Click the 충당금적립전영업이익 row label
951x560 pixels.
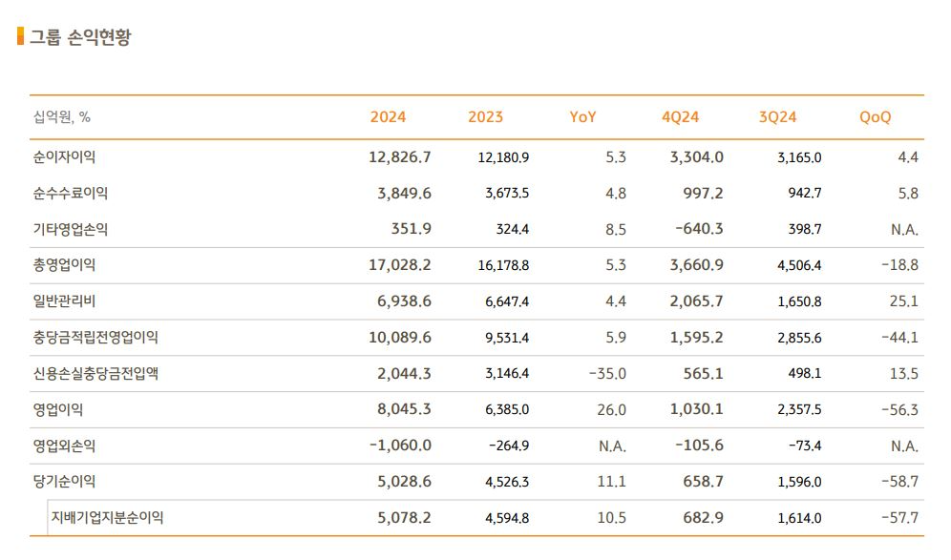click(x=95, y=338)
